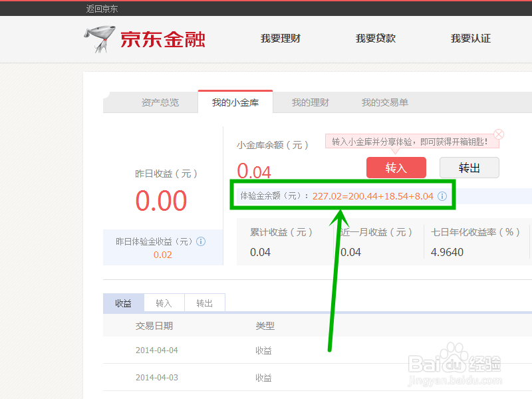Click the 京东金融 logo text

coord(163,39)
